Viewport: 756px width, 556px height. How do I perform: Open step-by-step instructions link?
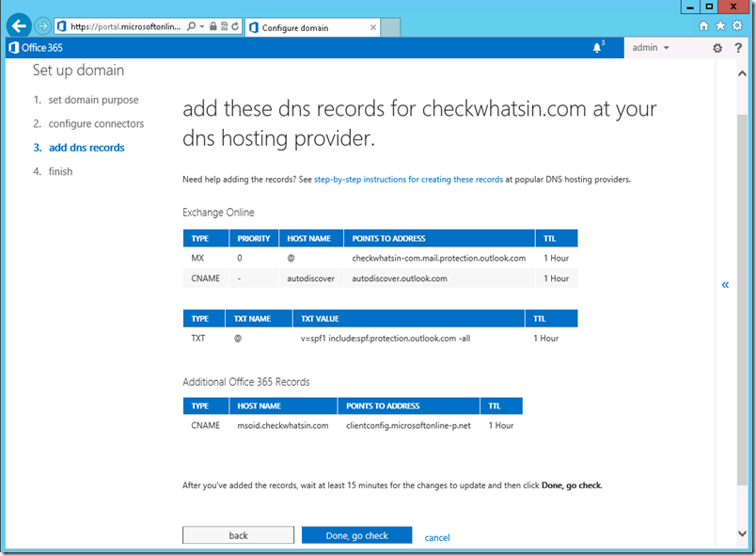[x=408, y=180]
